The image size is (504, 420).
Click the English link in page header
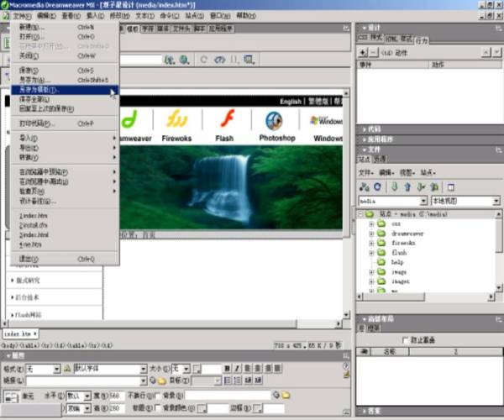[291, 102]
